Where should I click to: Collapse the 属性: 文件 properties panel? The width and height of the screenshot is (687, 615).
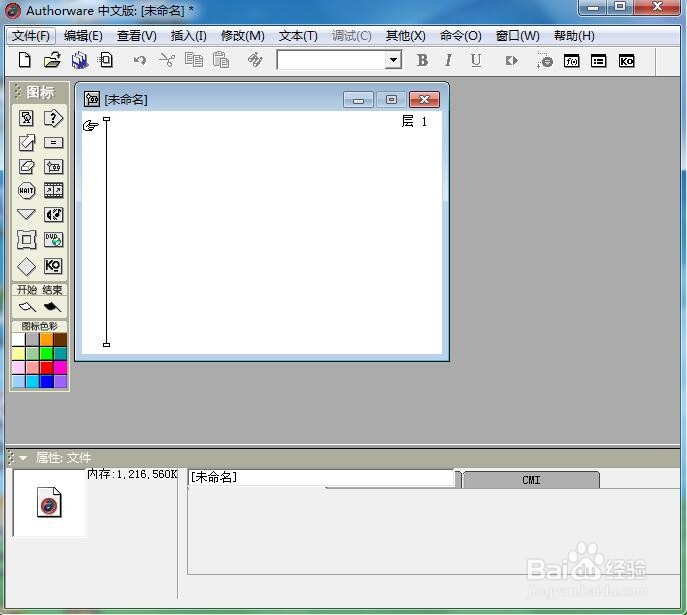23,458
